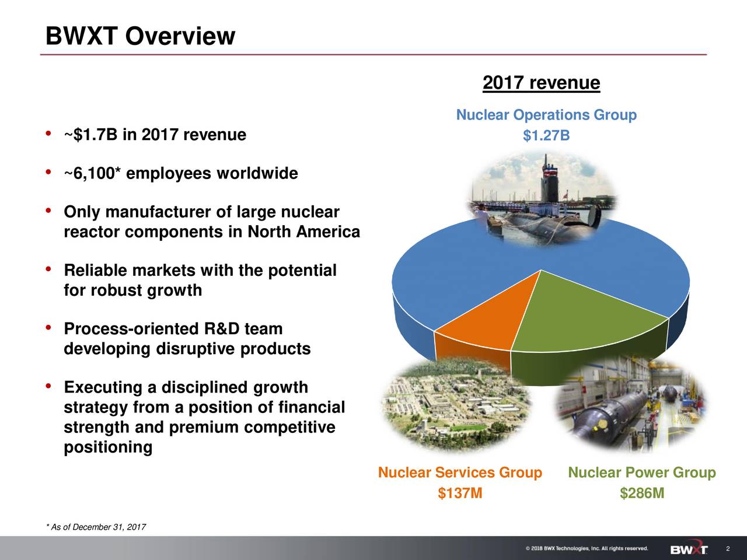Viewport: 747px width, 560px height.
Task: Expand the 2017 revenue heading
Action: point(541,82)
